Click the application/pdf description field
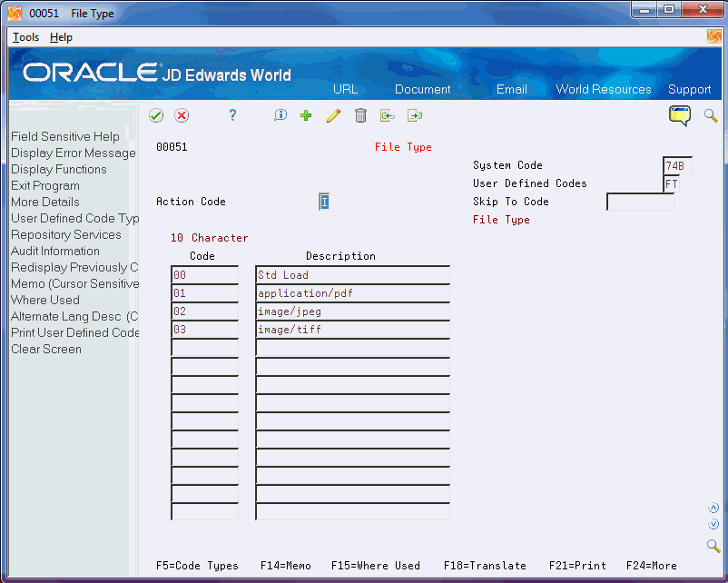This screenshot has height=583, width=728. [352, 293]
